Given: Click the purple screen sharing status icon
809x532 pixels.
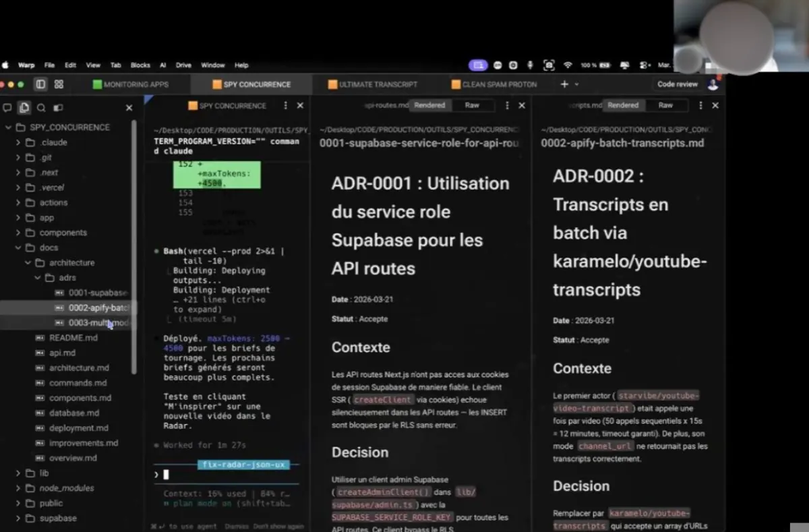Looking at the screenshot, I should [478, 65].
